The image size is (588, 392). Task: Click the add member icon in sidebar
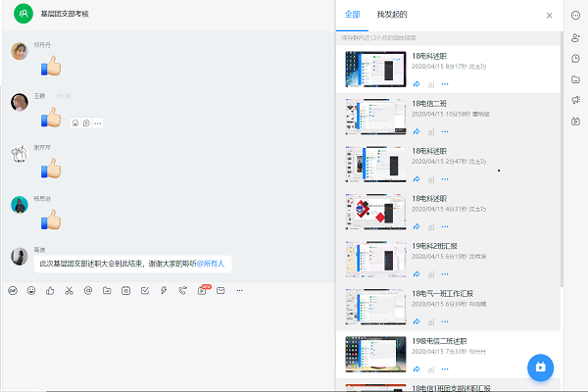tap(575, 37)
